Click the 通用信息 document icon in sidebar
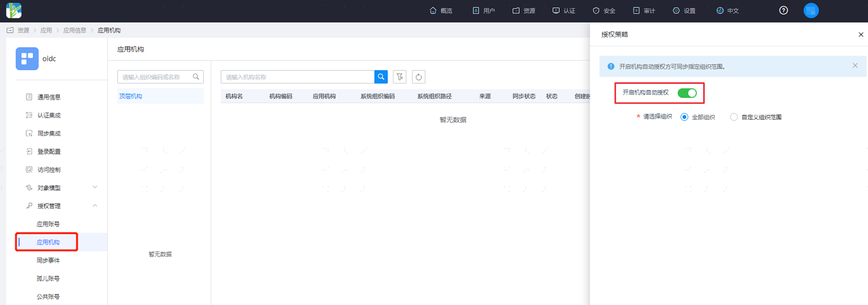This screenshot has height=305, width=868. (29, 97)
